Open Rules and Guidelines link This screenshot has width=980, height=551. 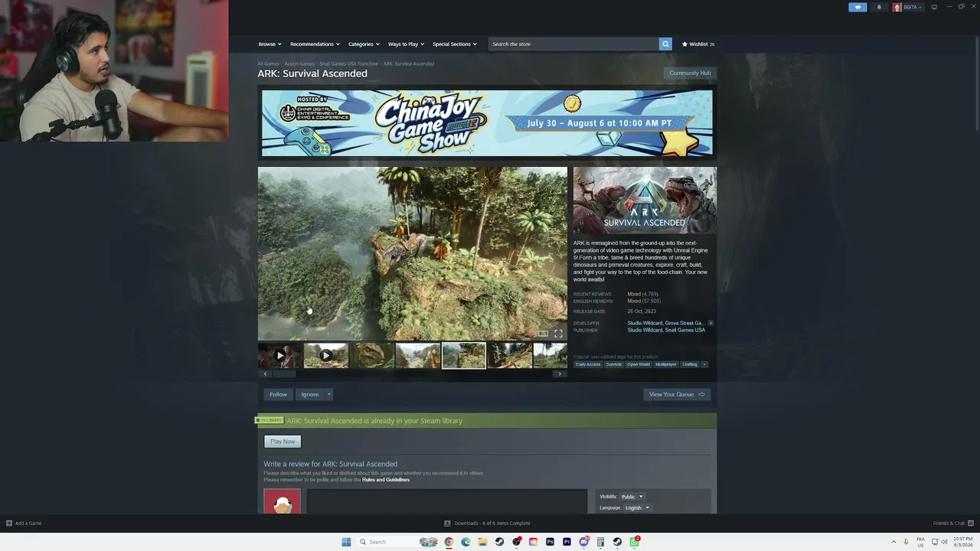[386, 480]
